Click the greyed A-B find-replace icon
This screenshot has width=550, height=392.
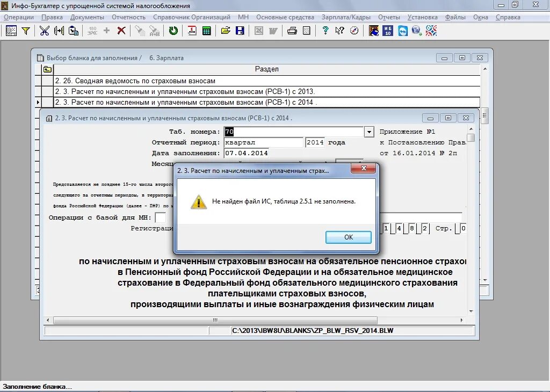pyautogui.click(x=154, y=31)
